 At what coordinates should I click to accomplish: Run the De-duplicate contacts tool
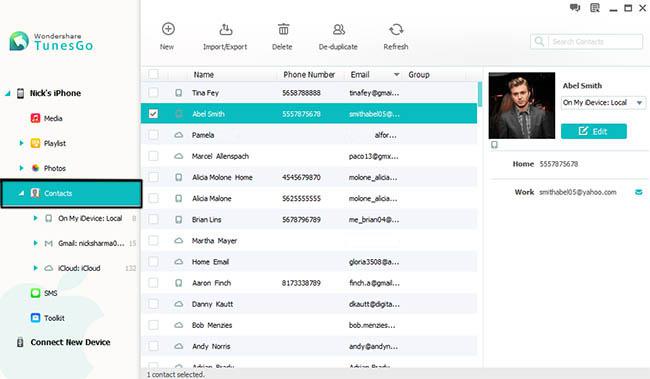338,36
